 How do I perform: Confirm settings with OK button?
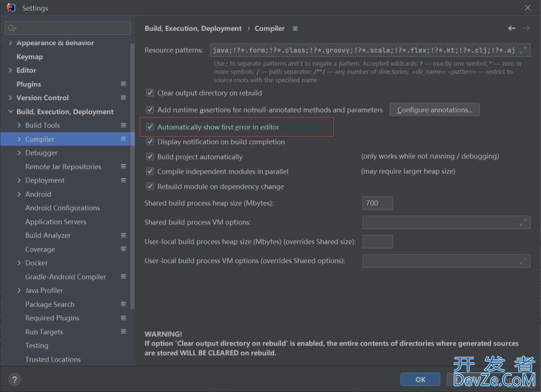click(x=420, y=380)
